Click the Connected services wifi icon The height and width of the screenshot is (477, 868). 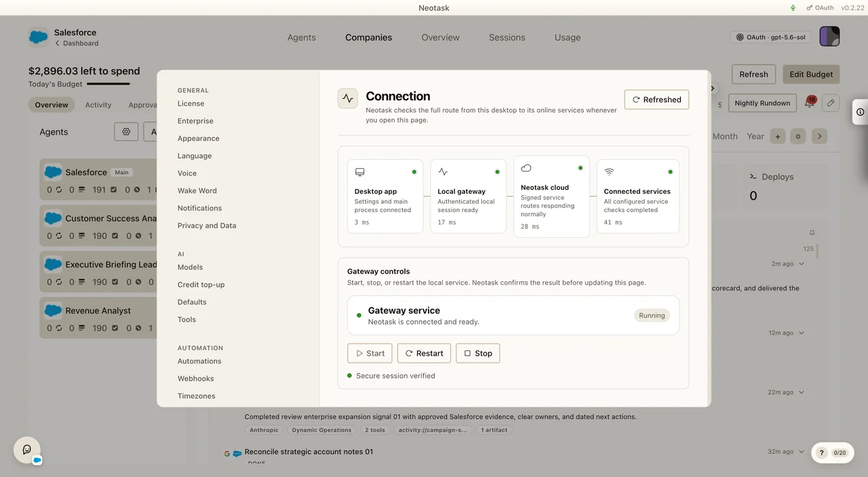(609, 172)
